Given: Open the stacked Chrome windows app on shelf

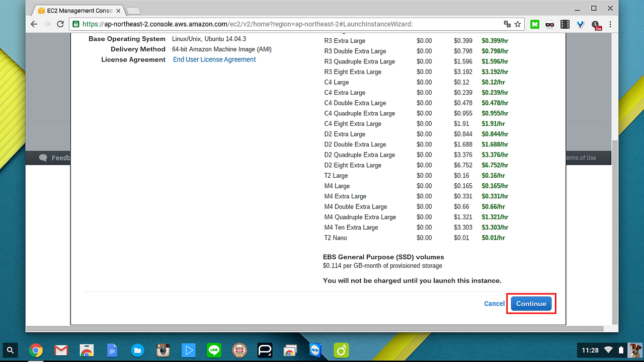Looking at the screenshot, I should coord(290,350).
